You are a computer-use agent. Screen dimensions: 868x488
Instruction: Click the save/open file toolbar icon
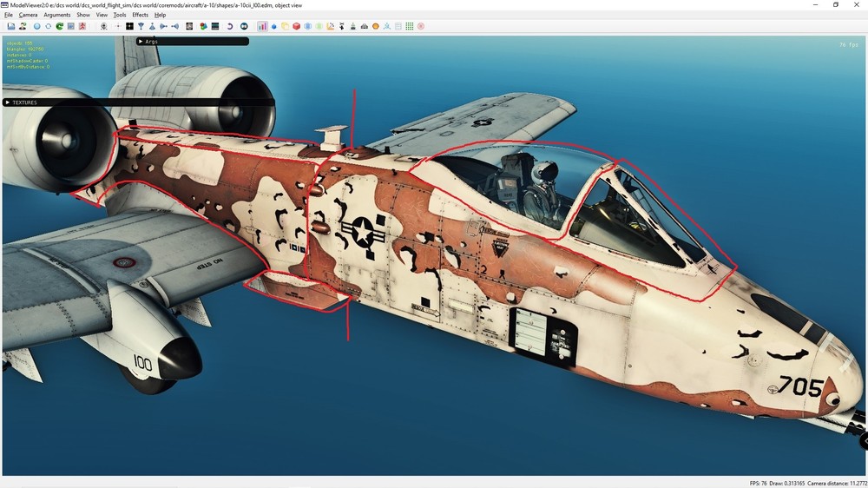[11, 26]
